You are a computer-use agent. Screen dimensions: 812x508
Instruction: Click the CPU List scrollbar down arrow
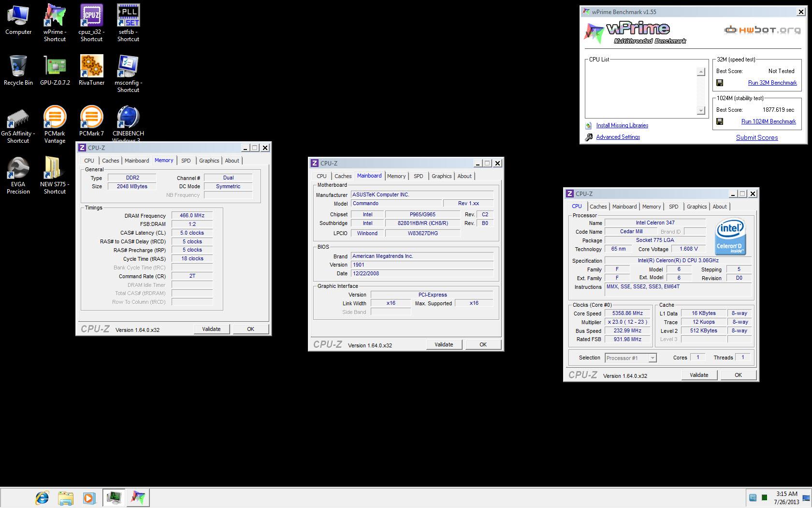[x=701, y=110]
